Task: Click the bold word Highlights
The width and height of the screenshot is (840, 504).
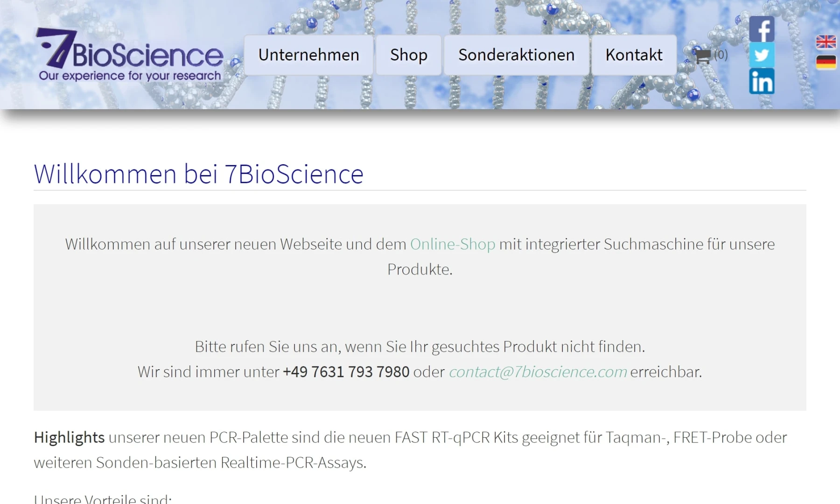Action: pos(69,437)
